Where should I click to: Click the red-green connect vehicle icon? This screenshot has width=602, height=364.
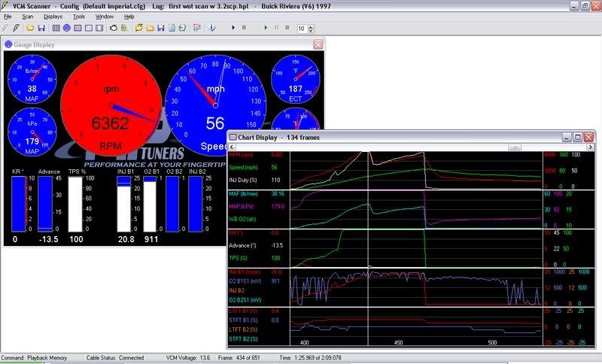[x=197, y=28]
